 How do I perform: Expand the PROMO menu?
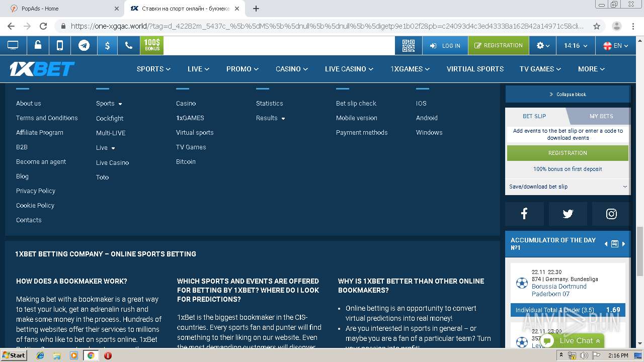point(242,69)
